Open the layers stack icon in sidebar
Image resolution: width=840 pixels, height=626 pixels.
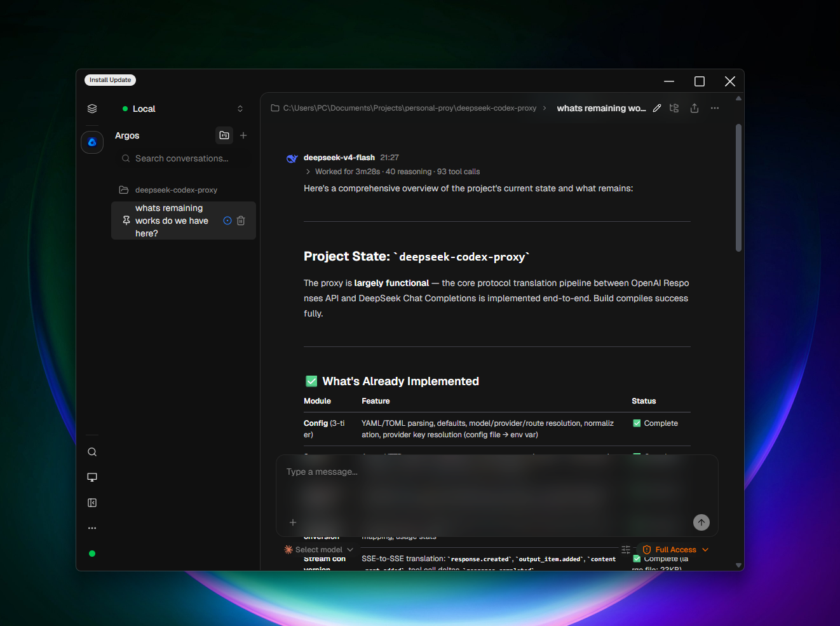click(92, 109)
